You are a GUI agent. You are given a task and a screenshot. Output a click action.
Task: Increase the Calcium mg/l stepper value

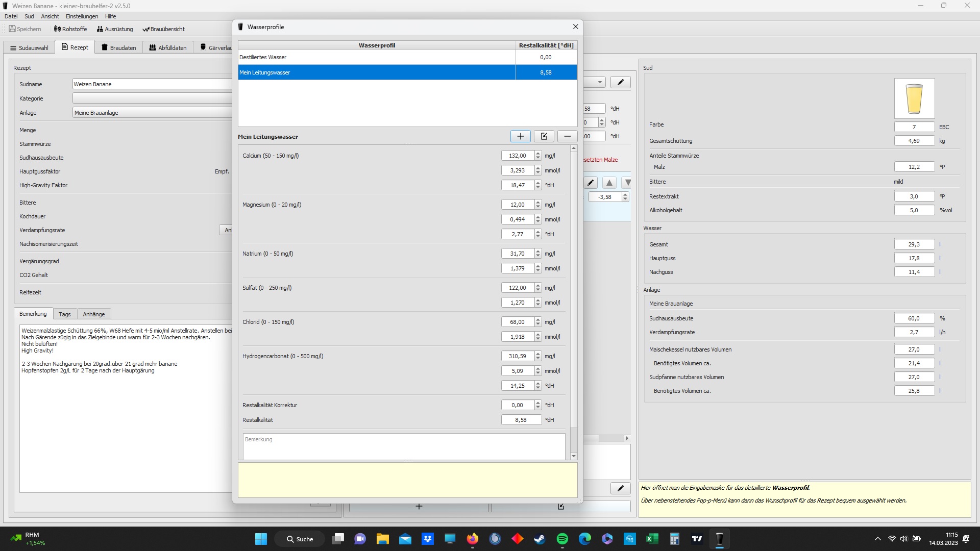(538, 154)
